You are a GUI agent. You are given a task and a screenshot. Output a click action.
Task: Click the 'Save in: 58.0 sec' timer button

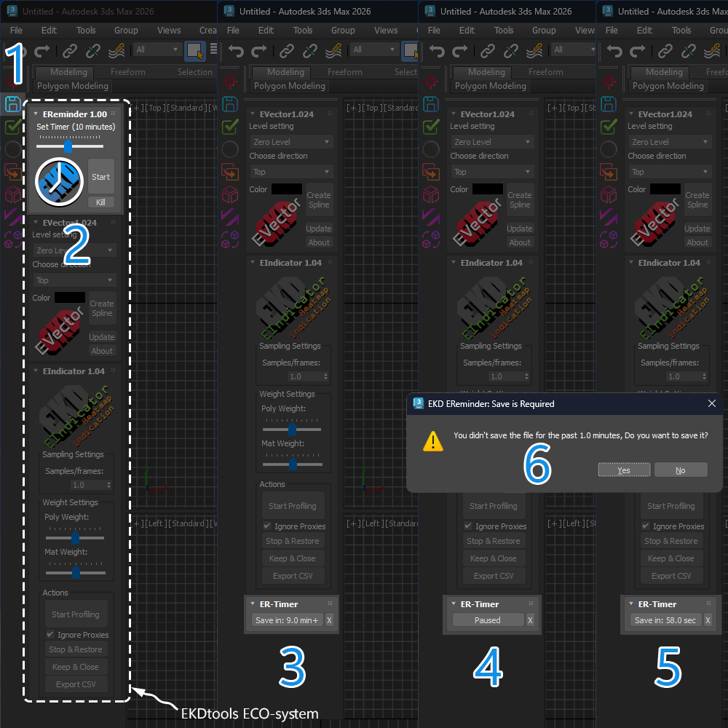pos(665,620)
